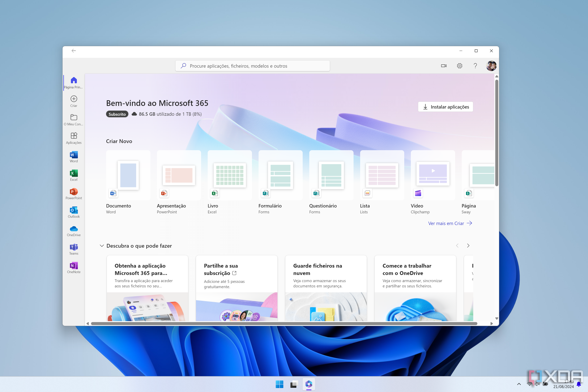Navigate to next discovery card
Screen dimensions: 588x392
tap(468, 245)
